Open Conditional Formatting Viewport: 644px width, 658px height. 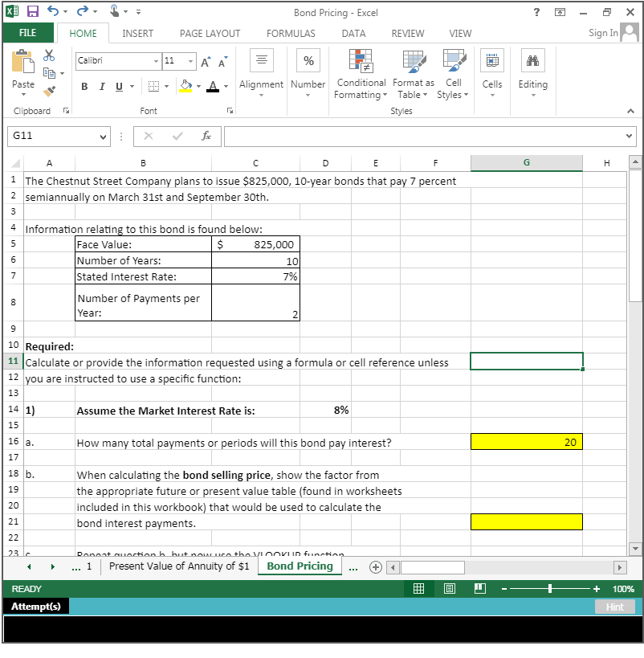(x=361, y=75)
